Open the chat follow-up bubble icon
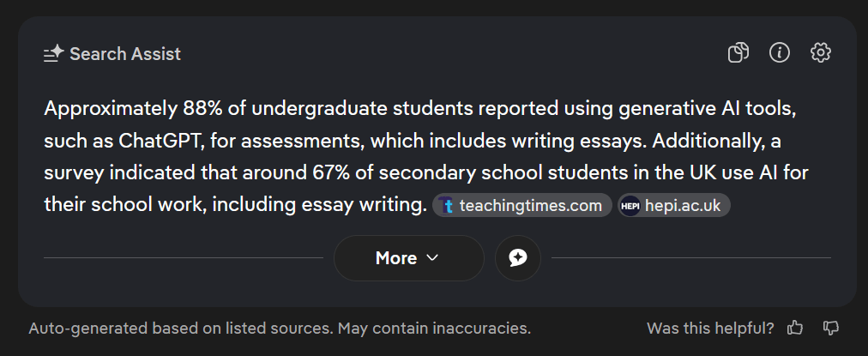 pos(518,258)
